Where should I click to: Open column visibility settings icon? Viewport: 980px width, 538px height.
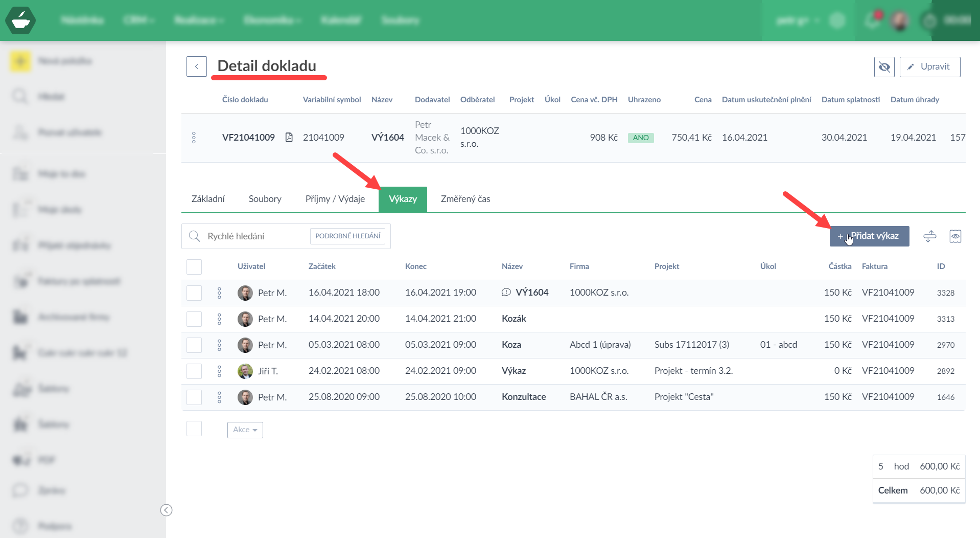pyautogui.click(x=955, y=236)
